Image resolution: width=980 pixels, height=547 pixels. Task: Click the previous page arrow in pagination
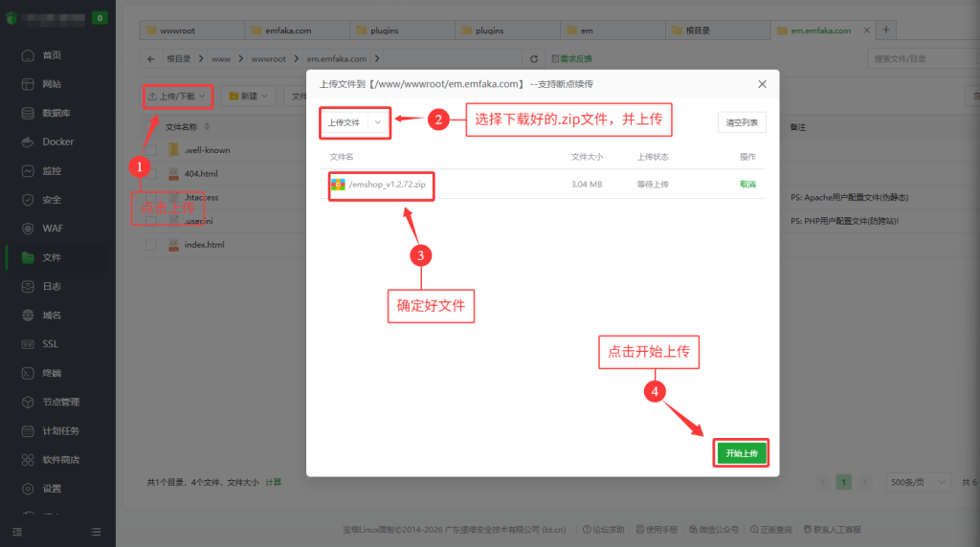[822, 482]
